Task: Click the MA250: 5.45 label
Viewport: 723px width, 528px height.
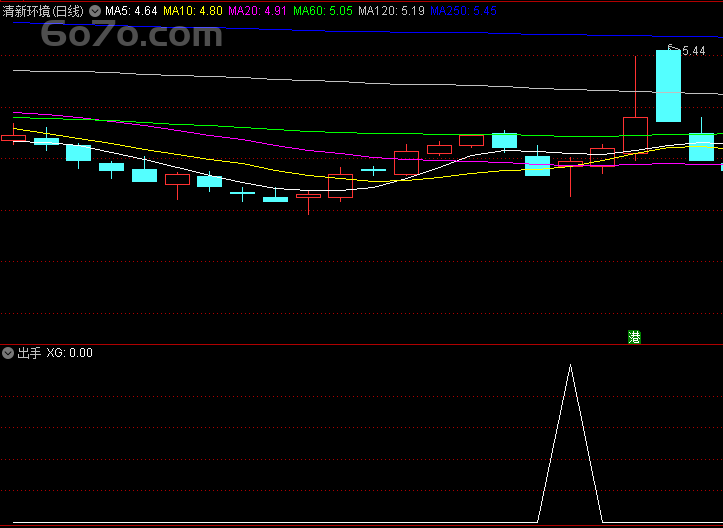Action: 463,11
